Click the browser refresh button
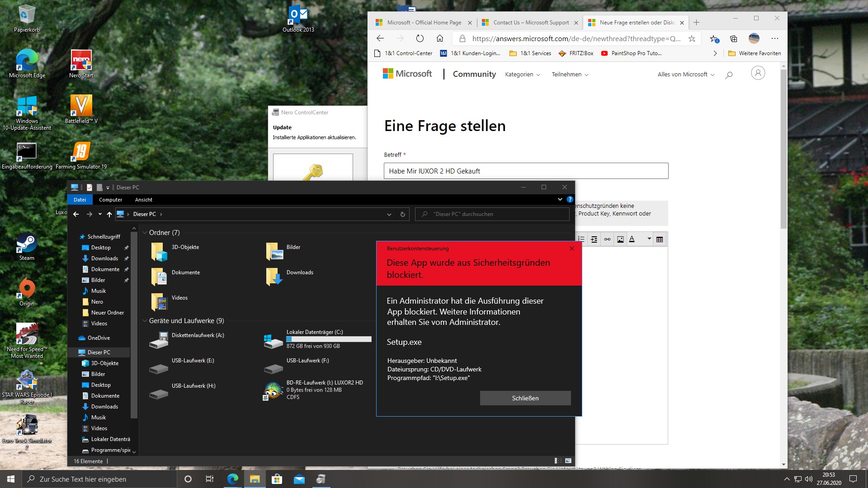 coord(420,38)
